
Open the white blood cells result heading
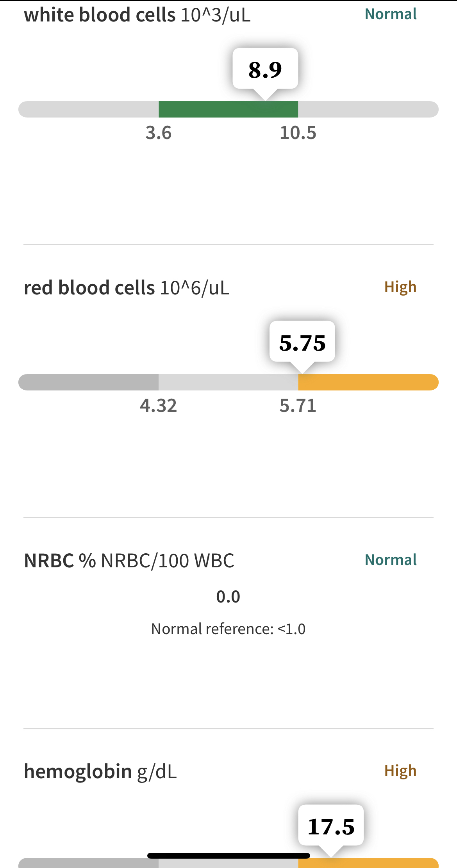coord(137,15)
